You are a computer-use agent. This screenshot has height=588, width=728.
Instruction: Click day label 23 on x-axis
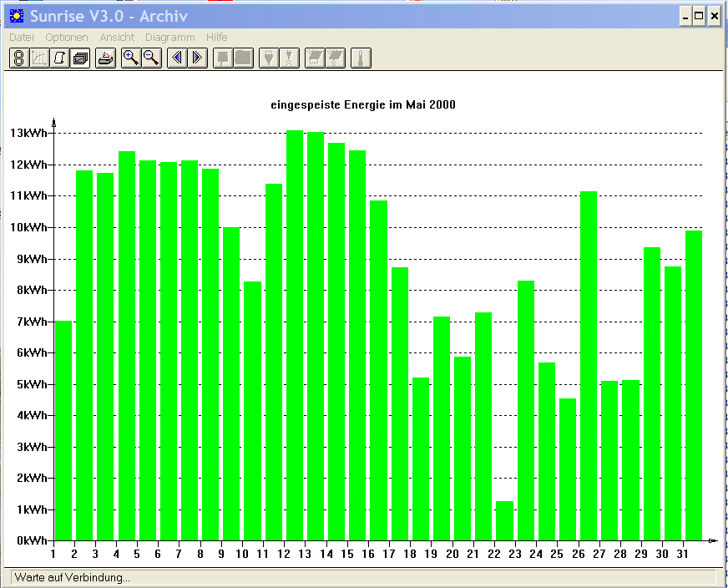(x=515, y=554)
